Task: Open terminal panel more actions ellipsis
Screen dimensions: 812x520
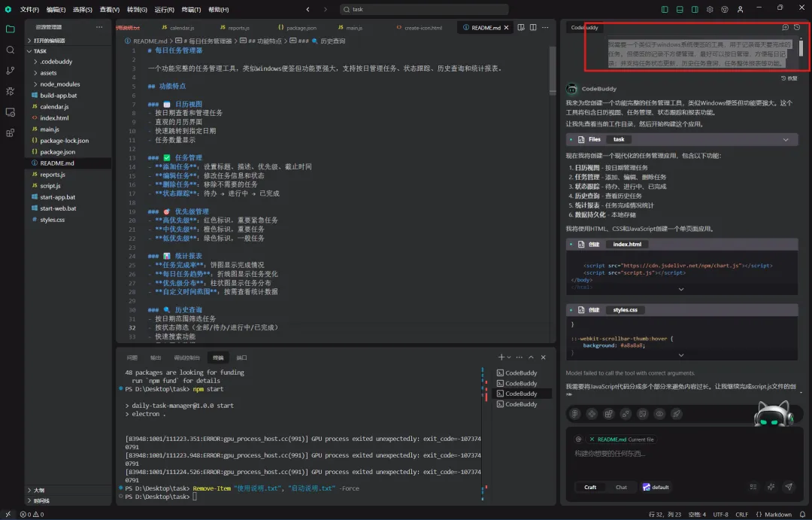Action: [520, 357]
